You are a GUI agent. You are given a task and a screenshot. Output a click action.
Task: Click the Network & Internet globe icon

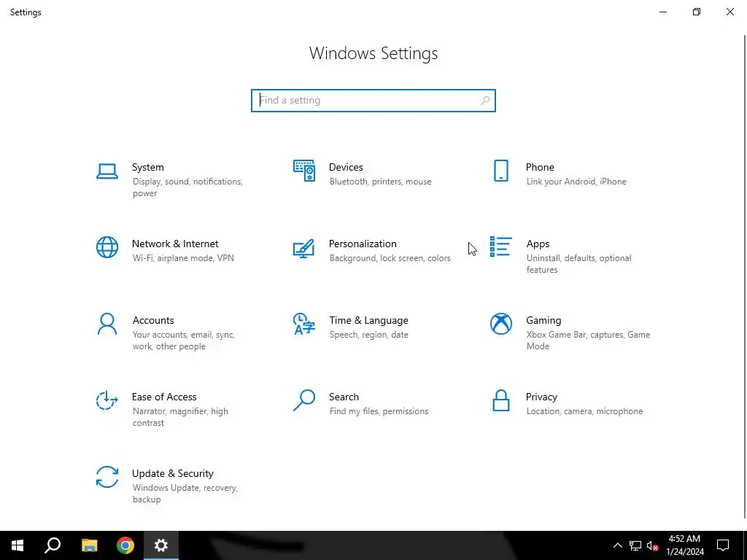tap(107, 247)
